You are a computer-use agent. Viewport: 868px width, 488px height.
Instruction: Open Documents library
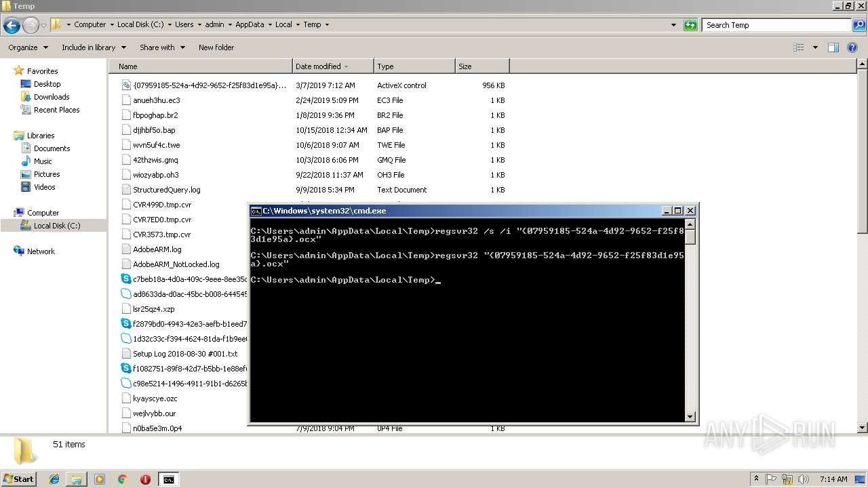tap(52, 148)
